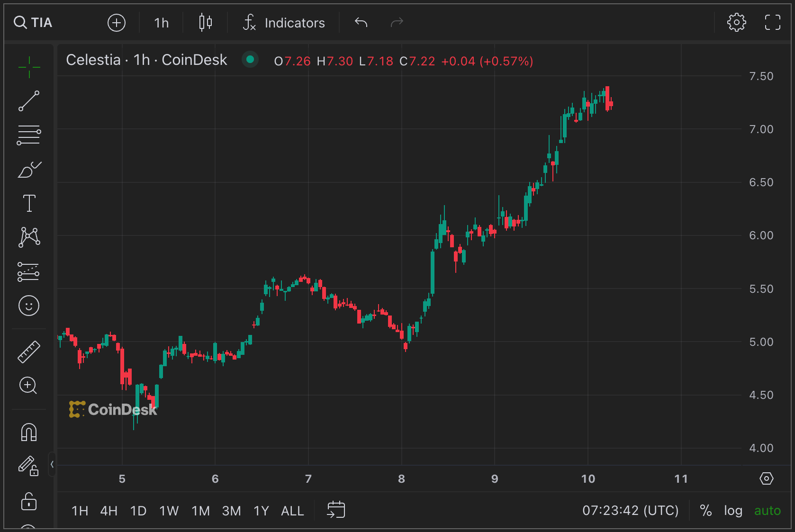
Task: Click the date label 7 on time axis
Action: click(308, 479)
